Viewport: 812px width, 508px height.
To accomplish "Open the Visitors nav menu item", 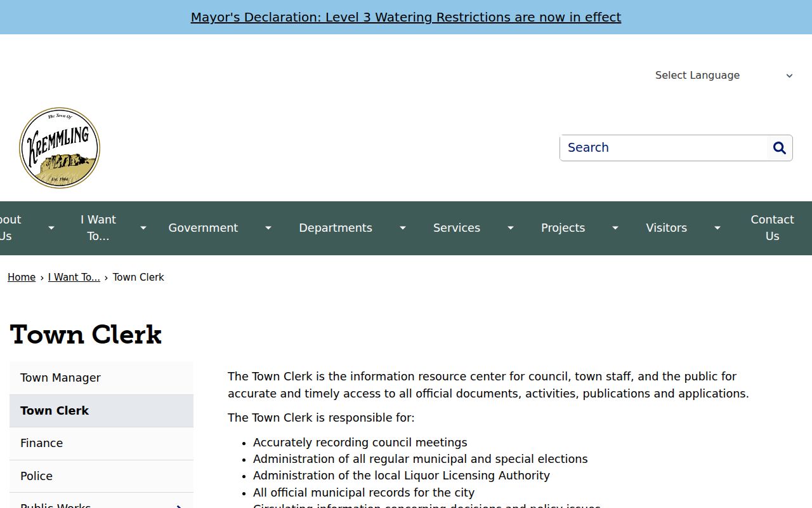I will 666,228.
